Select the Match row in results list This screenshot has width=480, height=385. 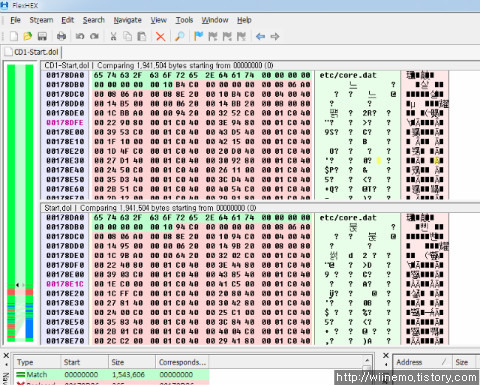[111, 374]
